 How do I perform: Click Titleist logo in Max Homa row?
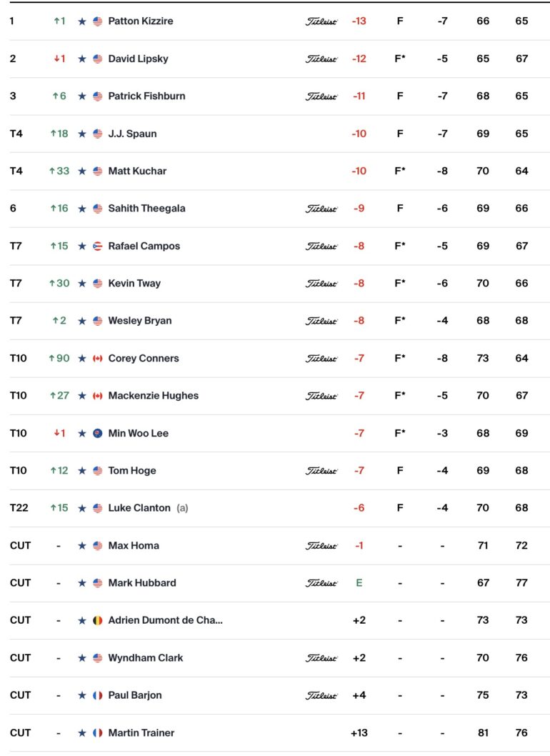(x=321, y=546)
